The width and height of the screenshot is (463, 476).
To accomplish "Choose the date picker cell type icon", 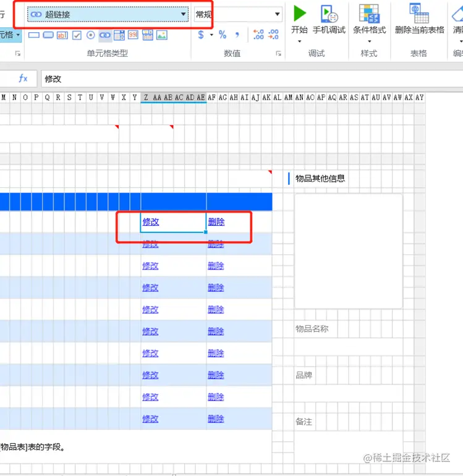I will coord(148,35).
